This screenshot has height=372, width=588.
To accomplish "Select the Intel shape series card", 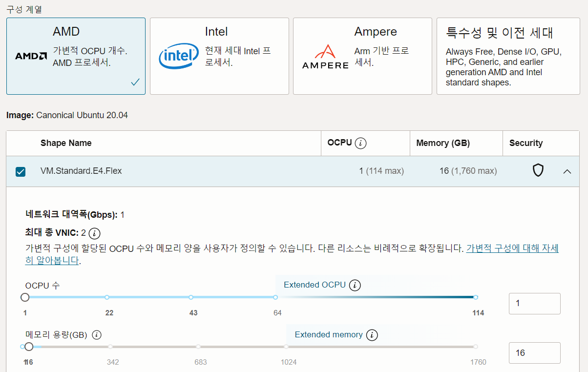I will pyautogui.click(x=219, y=56).
